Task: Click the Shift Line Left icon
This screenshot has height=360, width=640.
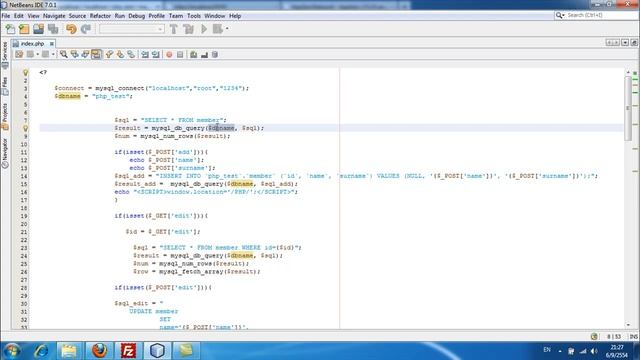Action: click(x=145, y=54)
